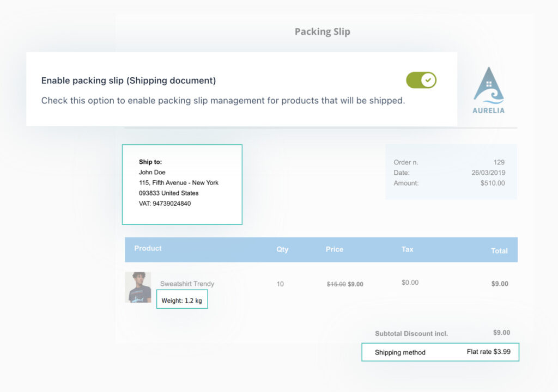Image resolution: width=558 pixels, height=392 pixels.
Task: Click the order number 129
Action: click(499, 162)
